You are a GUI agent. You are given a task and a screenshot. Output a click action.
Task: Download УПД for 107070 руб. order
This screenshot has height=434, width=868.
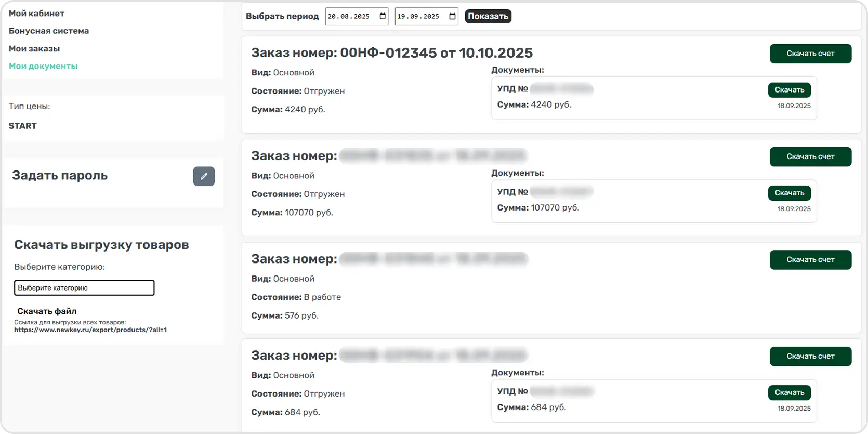pos(789,193)
